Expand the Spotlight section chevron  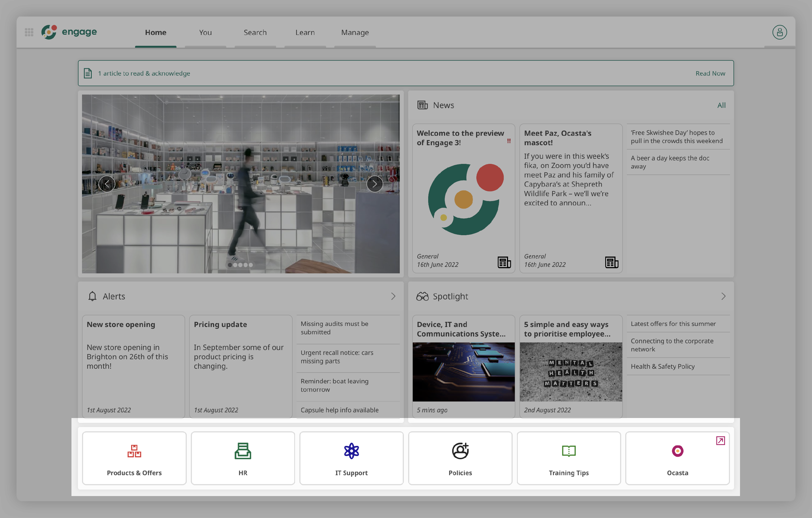tap(723, 296)
